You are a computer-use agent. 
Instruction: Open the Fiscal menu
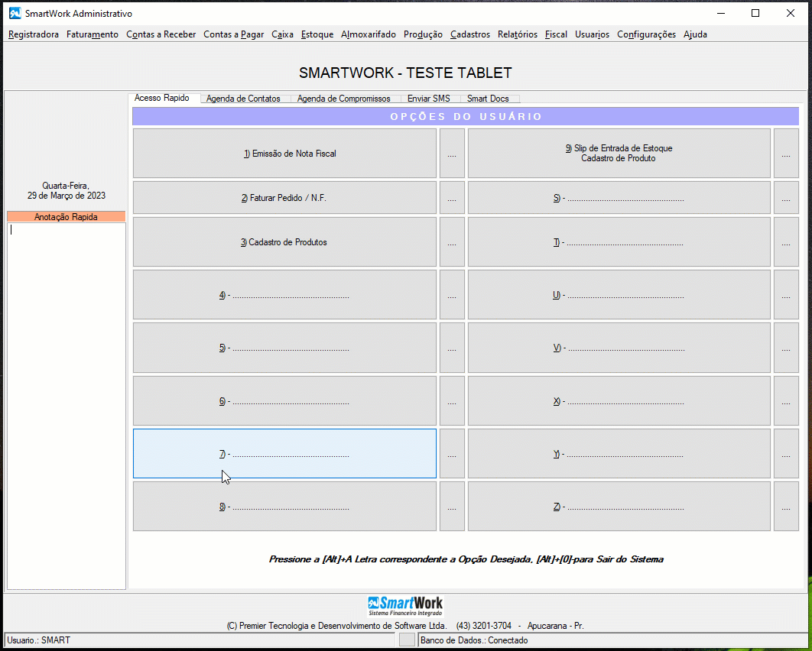[x=556, y=34]
